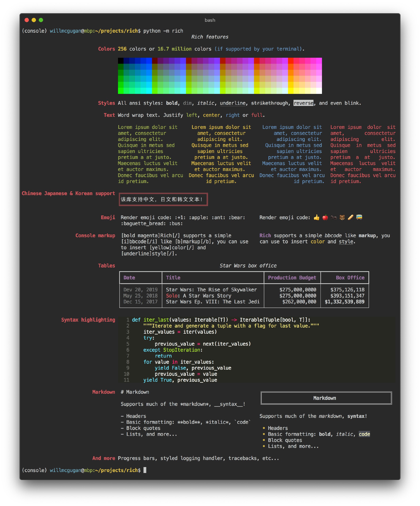The width and height of the screenshot is (420, 506).
Task: Click the 'bash' window title
Action: pyautogui.click(x=210, y=20)
